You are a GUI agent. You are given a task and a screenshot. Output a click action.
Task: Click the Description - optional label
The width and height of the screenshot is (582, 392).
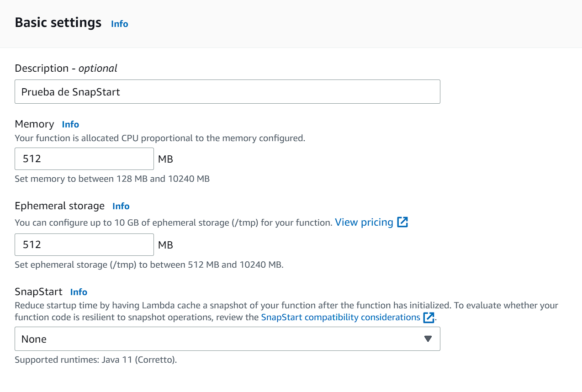66,69
